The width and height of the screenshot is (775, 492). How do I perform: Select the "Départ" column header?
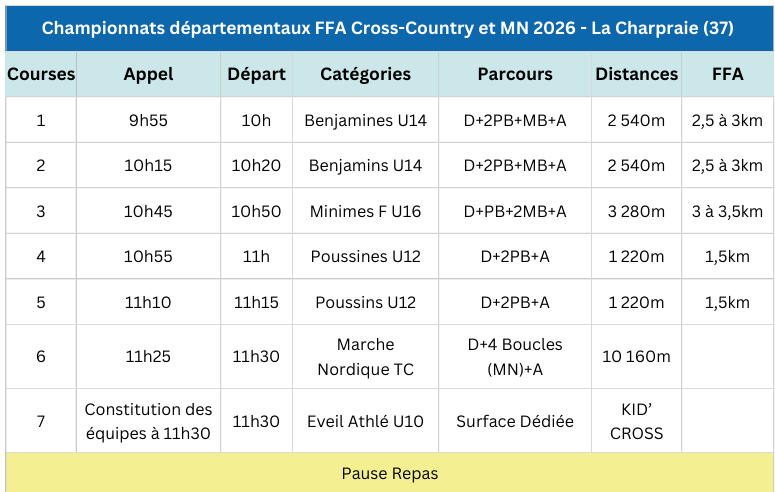coord(256,74)
